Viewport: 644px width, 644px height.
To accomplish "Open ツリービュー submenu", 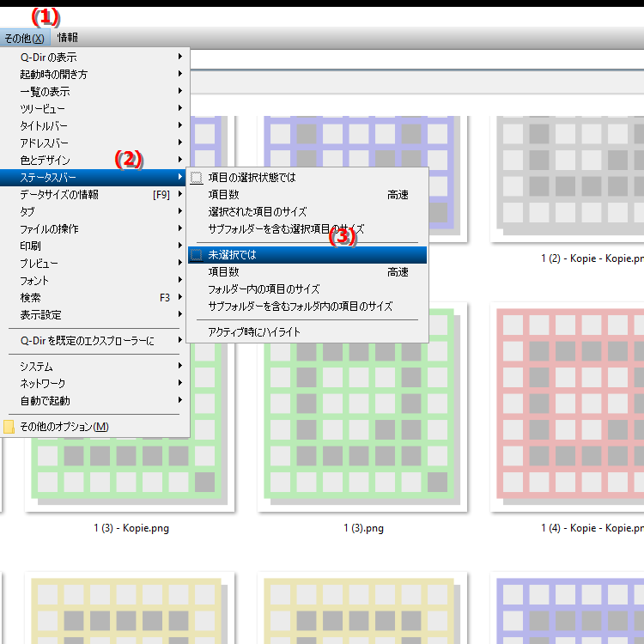I will tap(94, 108).
